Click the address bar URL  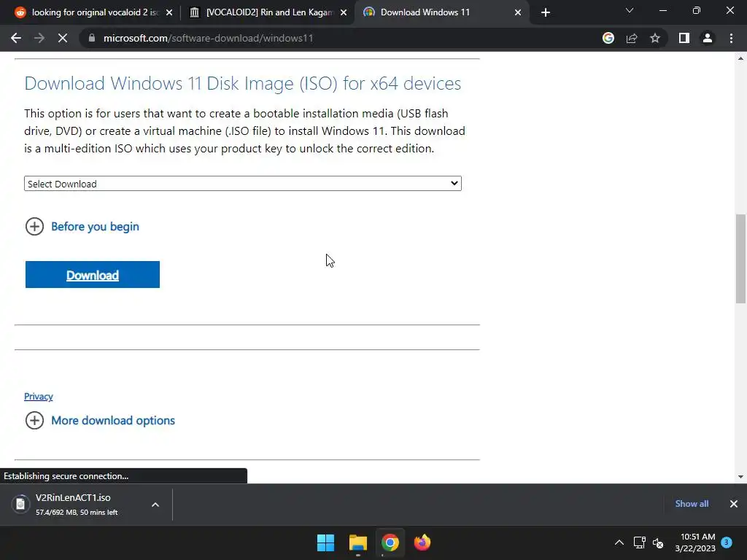tap(208, 38)
